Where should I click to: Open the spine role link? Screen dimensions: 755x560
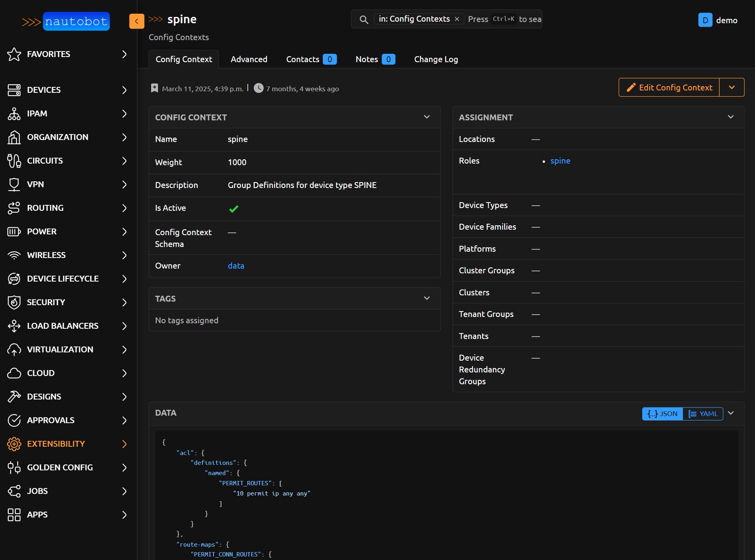point(560,161)
